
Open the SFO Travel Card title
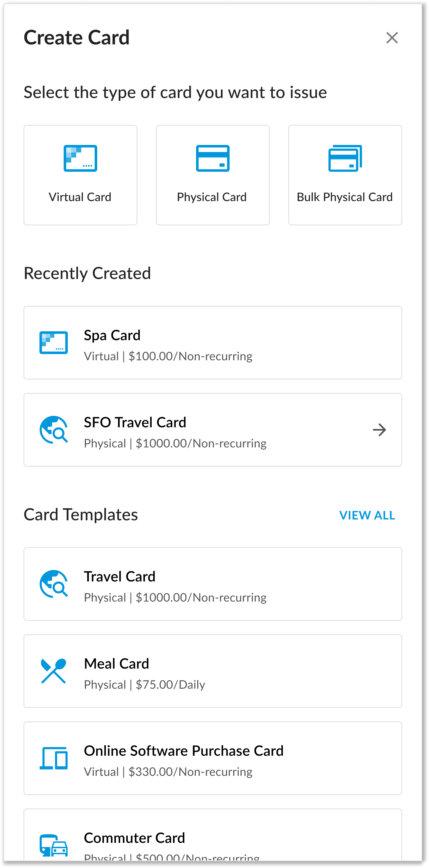tap(135, 422)
